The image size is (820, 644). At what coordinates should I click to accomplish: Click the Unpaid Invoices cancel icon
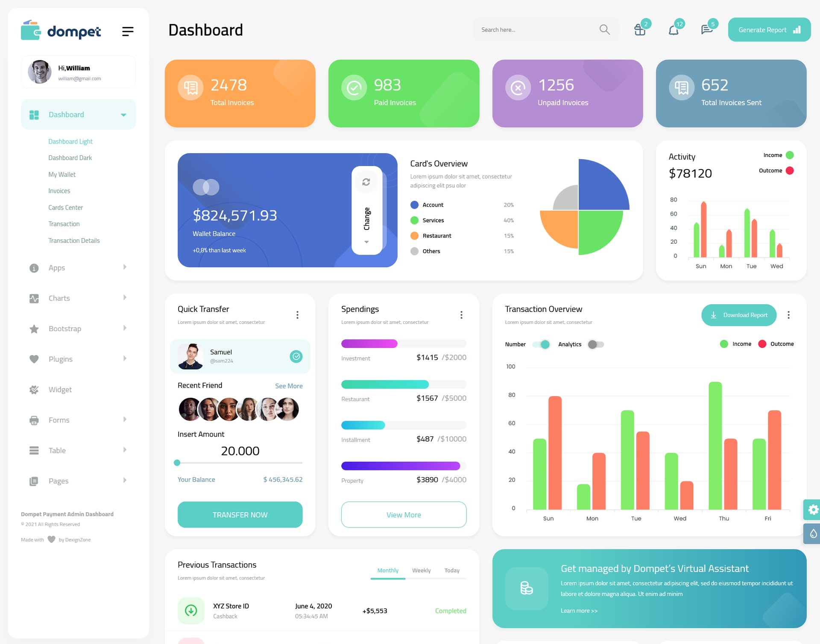point(518,86)
